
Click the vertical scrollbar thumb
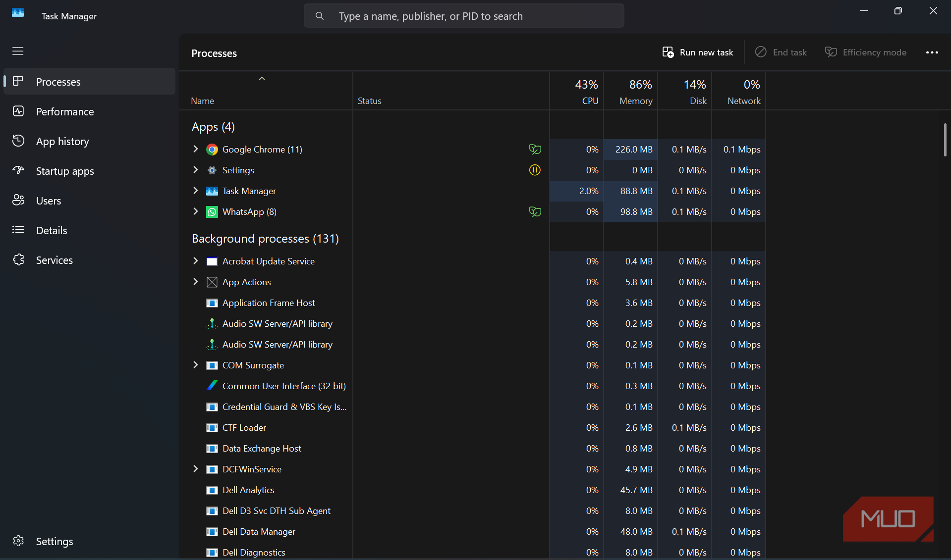945,140
